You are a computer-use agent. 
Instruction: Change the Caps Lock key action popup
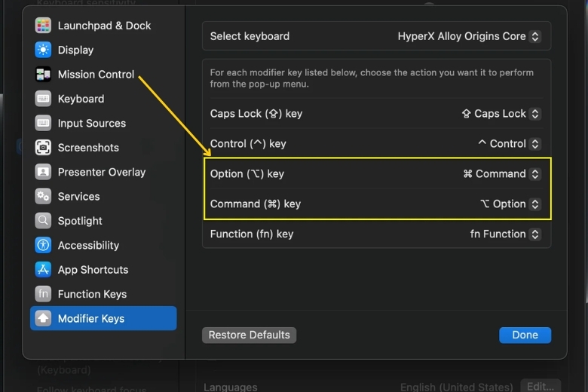coord(501,114)
